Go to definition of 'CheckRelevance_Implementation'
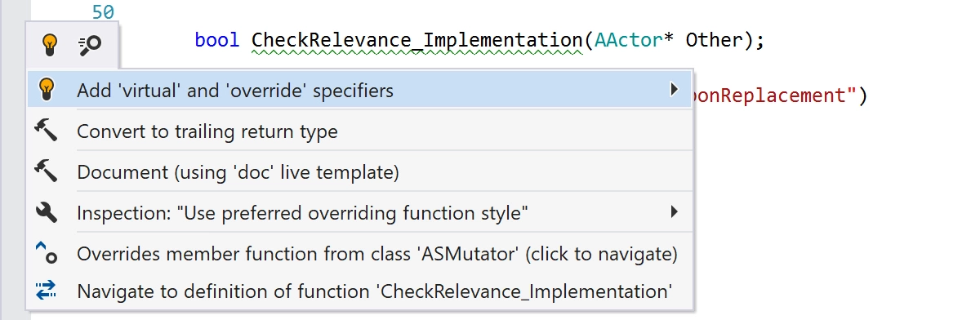Image resolution: width=980 pixels, height=320 pixels. (375, 291)
